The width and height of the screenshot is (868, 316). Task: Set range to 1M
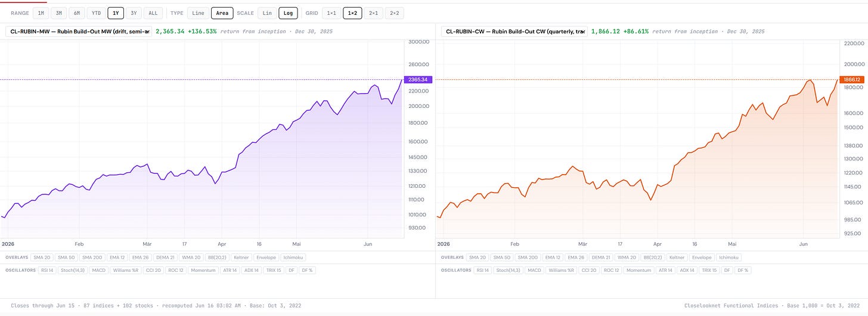[41, 13]
